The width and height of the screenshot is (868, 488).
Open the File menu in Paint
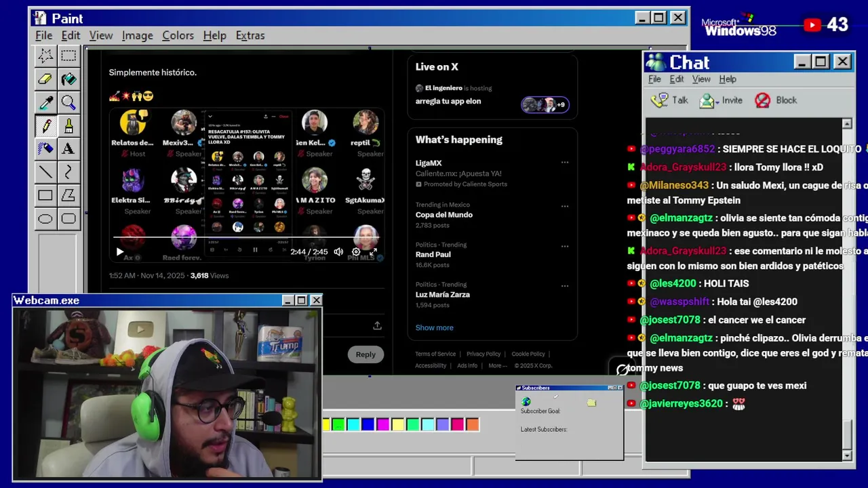[x=44, y=35]
